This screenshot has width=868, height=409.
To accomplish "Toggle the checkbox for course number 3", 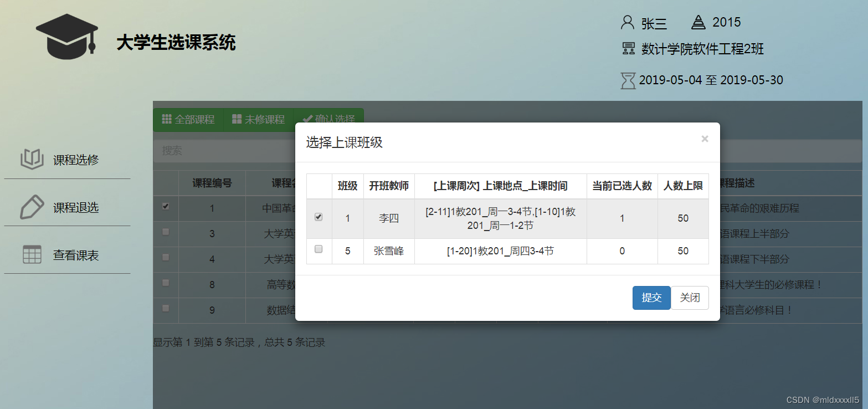I will tap(166, 232).
